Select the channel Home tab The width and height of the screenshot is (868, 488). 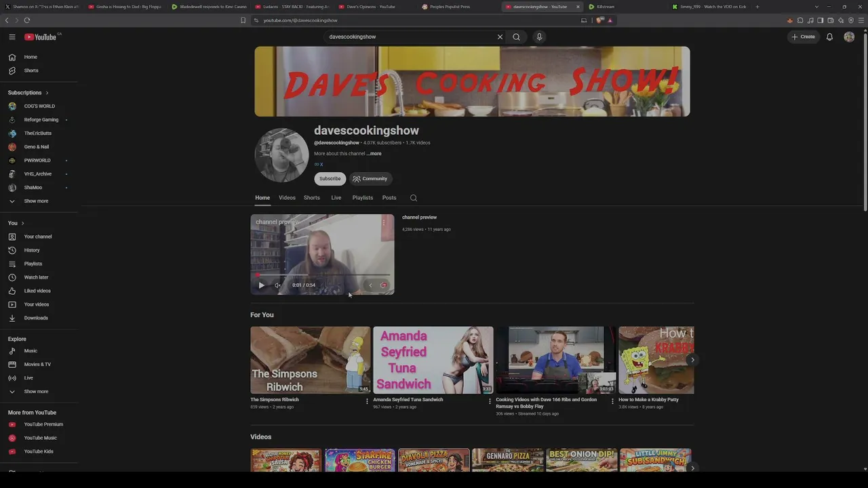(262, 198)
